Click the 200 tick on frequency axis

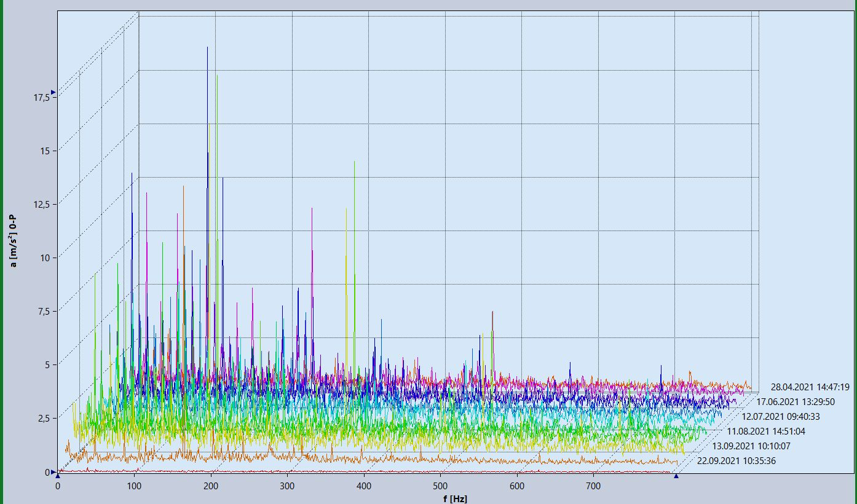point(211,486)
